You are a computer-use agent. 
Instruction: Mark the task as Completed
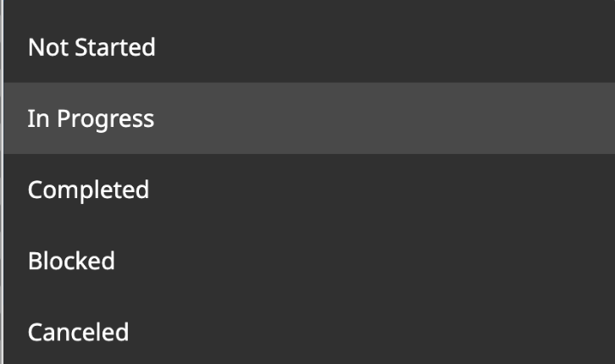pyautogui.click(x=309, y=190)
